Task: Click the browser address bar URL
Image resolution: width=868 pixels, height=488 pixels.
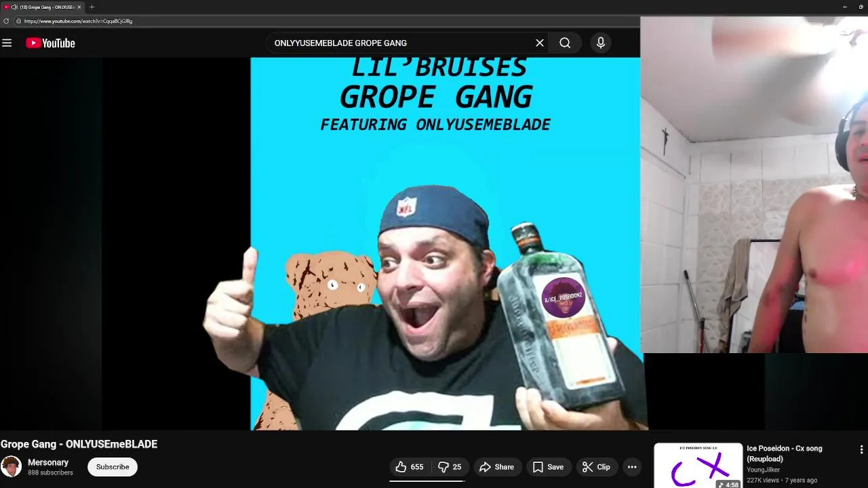Action: pos(78,21)
